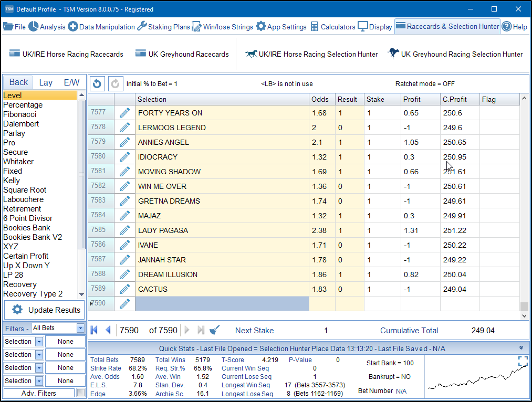Jump to first record navigation arrow

pos(95,330)
